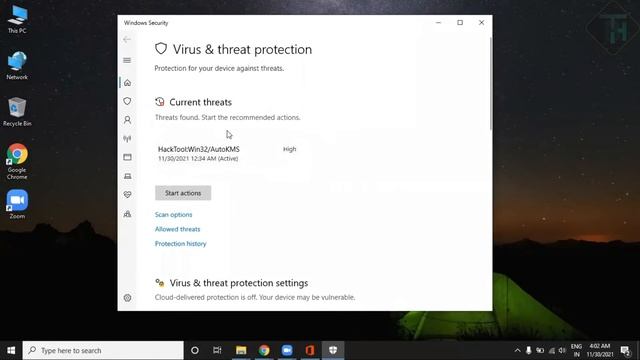Open Office on the taskbar
Viewport: 640px width, 360px height.
pos(310,350)
